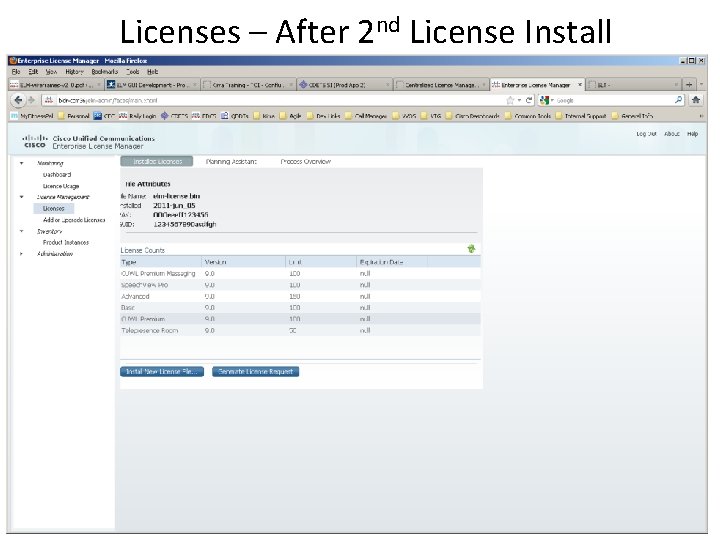
Task: Open the Tools menu
Action: [133, 72]
